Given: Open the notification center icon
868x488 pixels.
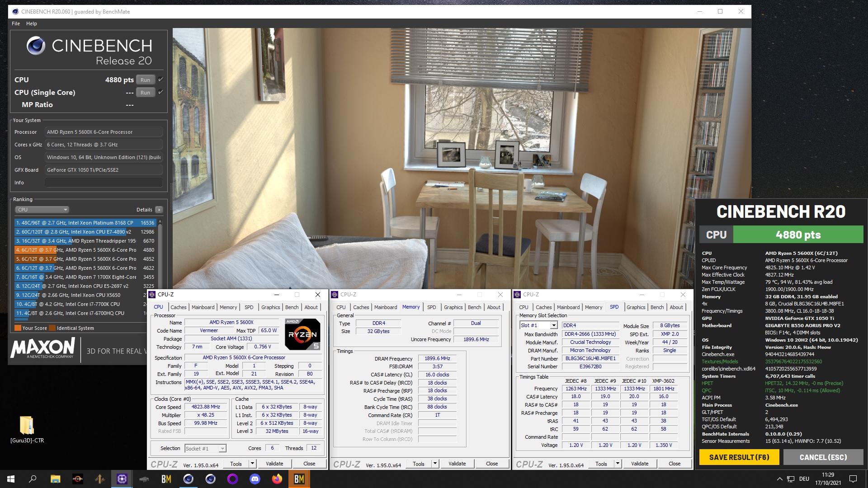Looking at the screenshot, I should coord(853,479).
